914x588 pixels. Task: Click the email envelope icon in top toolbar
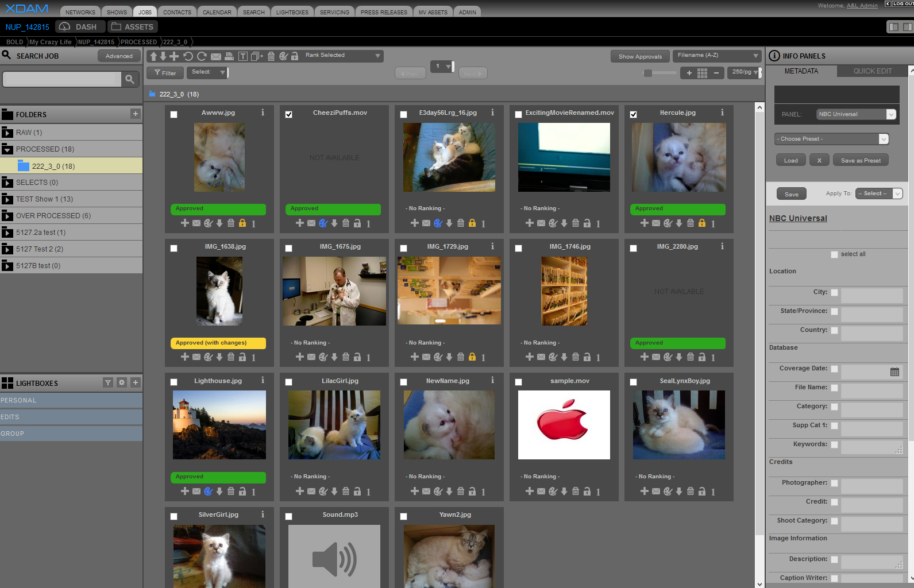(216, 56)
